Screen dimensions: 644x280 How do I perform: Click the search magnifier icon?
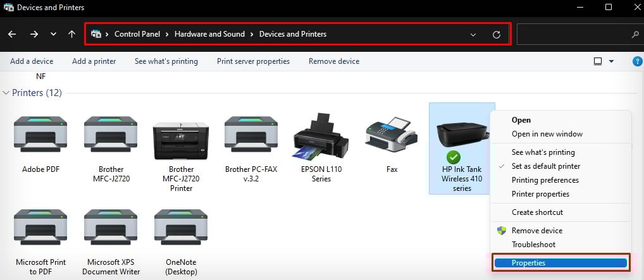[x=635, y=35]
